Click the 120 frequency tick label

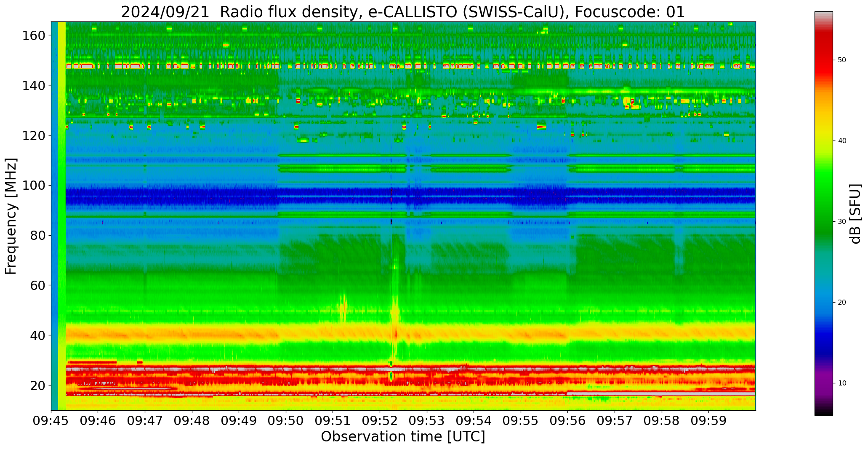coord(34,135)
